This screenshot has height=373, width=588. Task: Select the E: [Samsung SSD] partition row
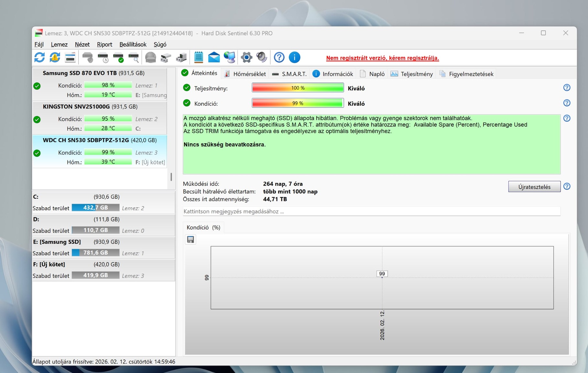[x=103, y=247]
